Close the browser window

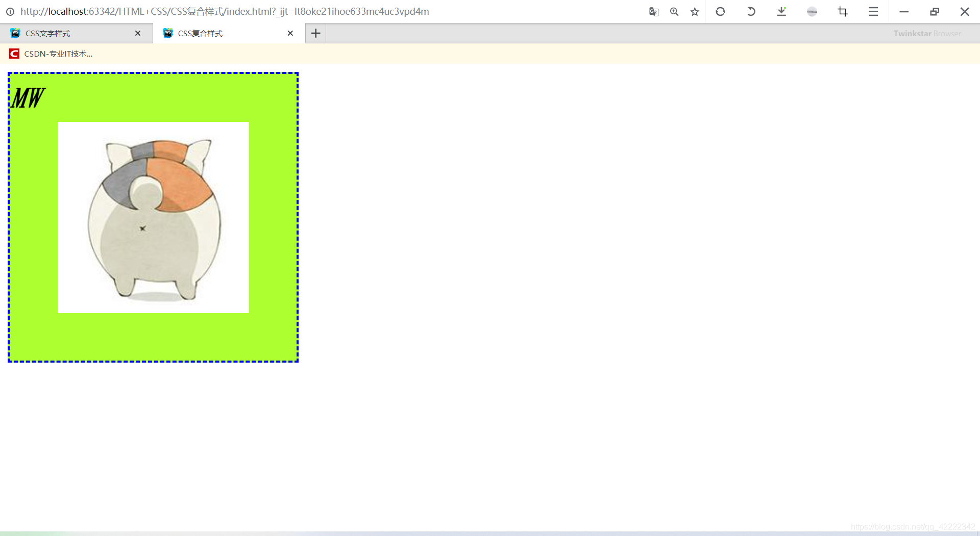click(x=965, y=11)
